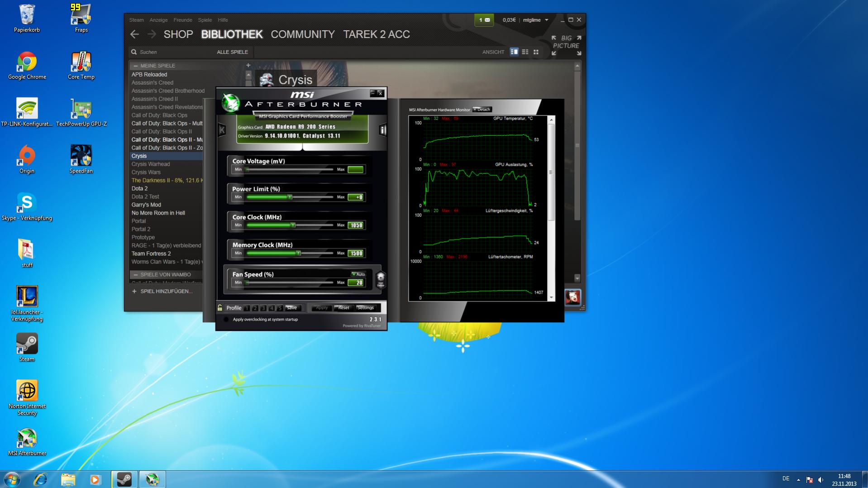This screenshot has height=488, width=868.
Task: Toggle the Auto fan speed button
Action: [x=358, y=274]
